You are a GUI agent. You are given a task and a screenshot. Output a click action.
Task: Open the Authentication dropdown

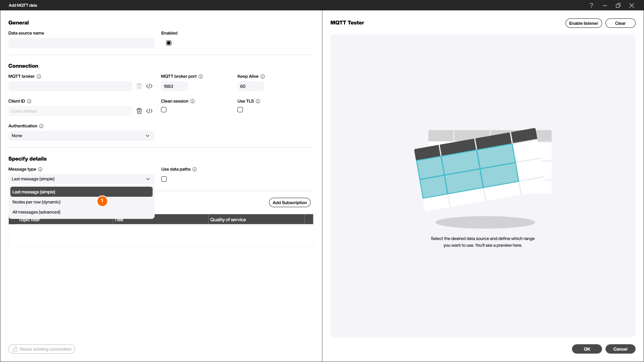tap(81, 136)
